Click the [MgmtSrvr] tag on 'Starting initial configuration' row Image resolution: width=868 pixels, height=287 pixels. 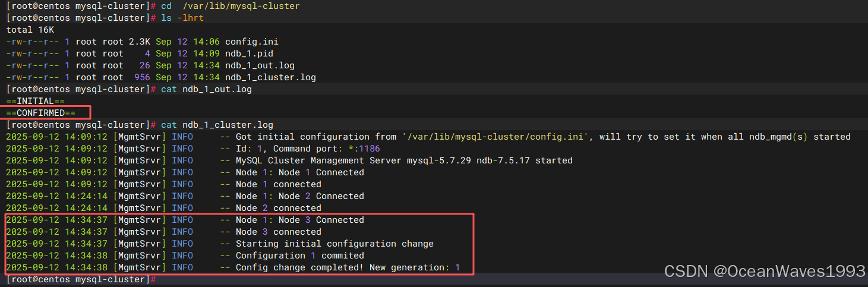click(140, 244)
